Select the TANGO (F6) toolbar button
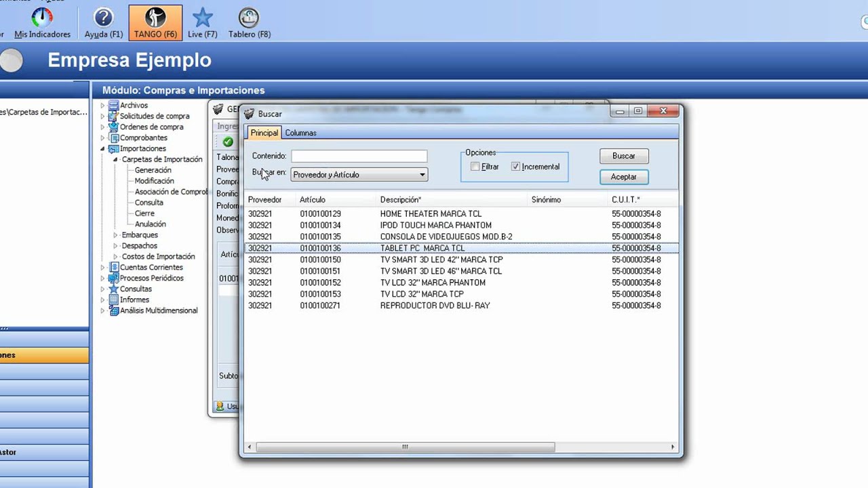This screenshot has width=868, height=488. 155,22
